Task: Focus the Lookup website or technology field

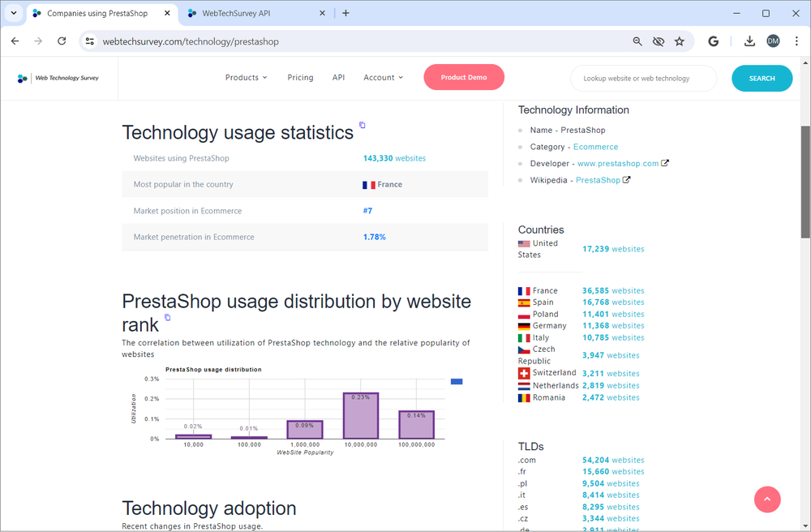Action: (643, 79)
